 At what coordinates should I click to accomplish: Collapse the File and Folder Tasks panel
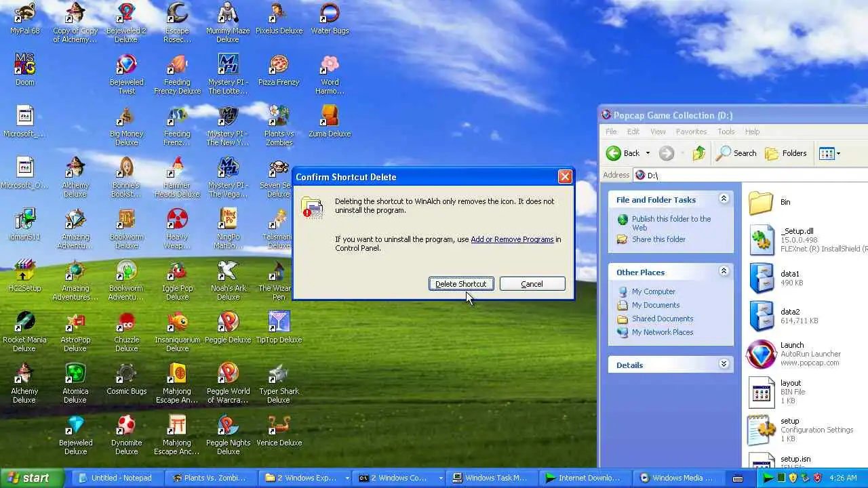(724, 199)
